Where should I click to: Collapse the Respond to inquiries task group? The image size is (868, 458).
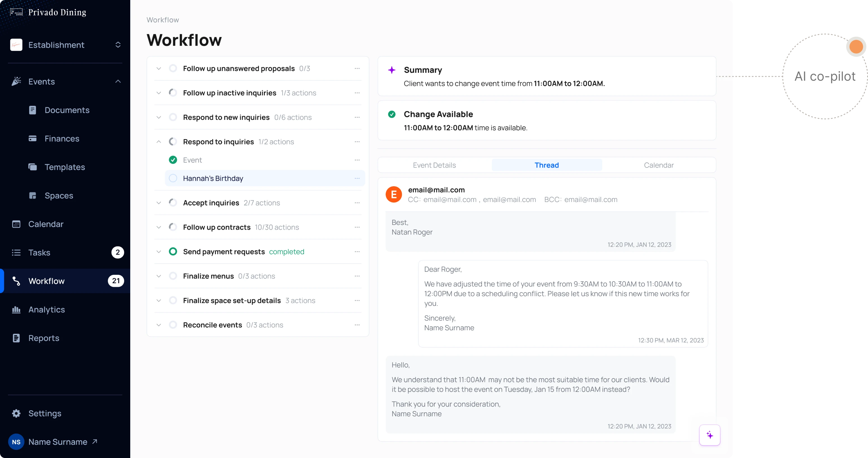coord(159,141)
